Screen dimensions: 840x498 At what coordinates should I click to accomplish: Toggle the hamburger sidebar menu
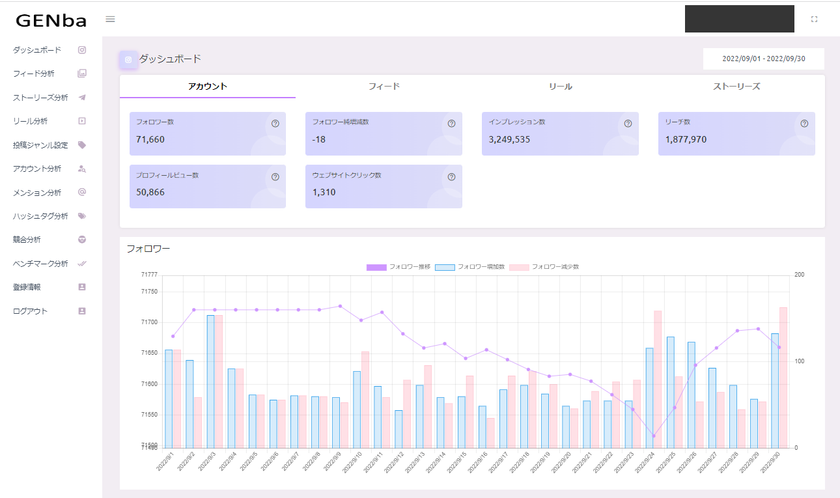[110, 19]
